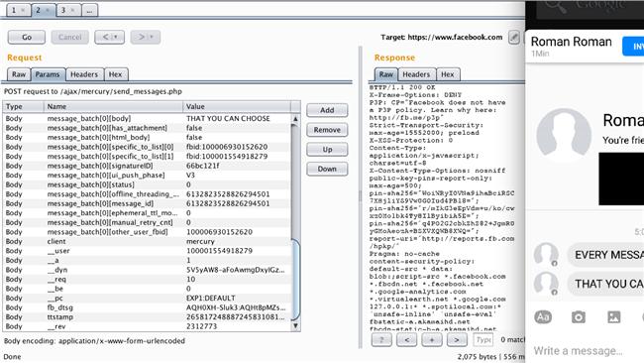Click the response search help ? button
This screenshot has width=644, height=363.
tap(381, 340)
